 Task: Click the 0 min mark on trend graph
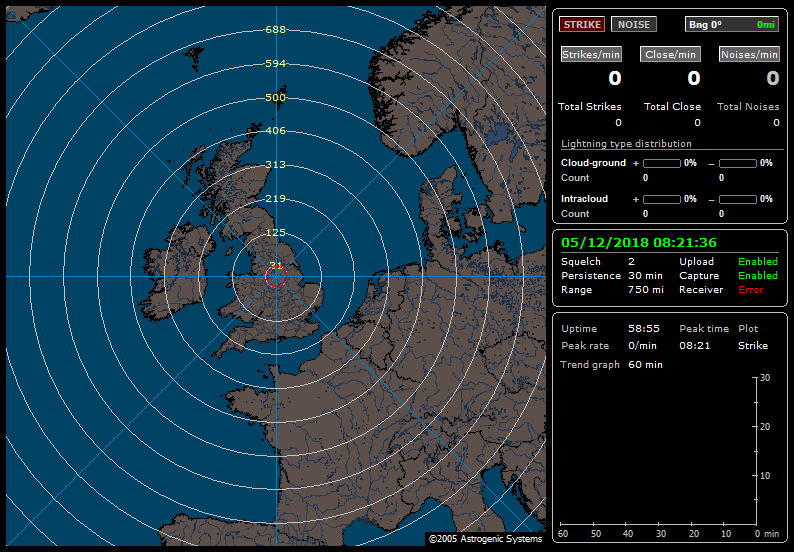click(767, 534)
